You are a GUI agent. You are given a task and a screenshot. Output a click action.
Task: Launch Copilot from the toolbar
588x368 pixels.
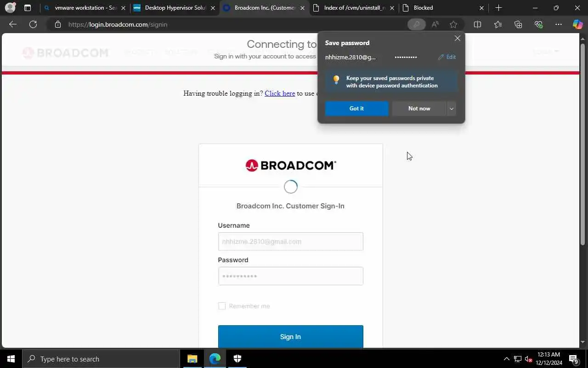click(x=577, y=24)
